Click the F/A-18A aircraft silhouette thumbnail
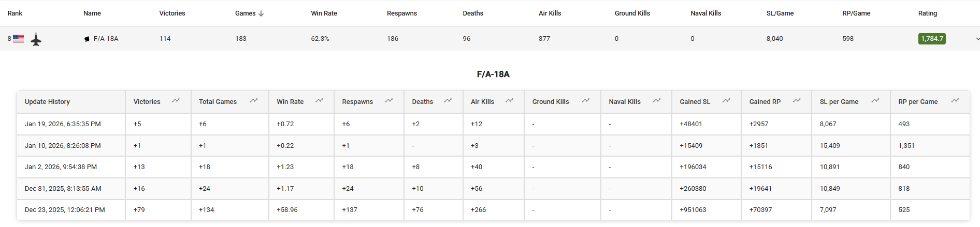 click(36, 39)
